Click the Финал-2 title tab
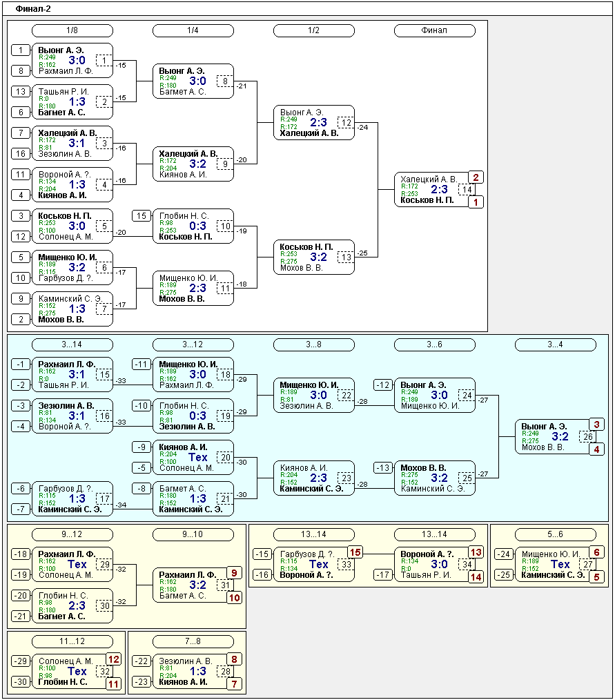This screenshot has height=700, width=615. click(x=33, y=9)
